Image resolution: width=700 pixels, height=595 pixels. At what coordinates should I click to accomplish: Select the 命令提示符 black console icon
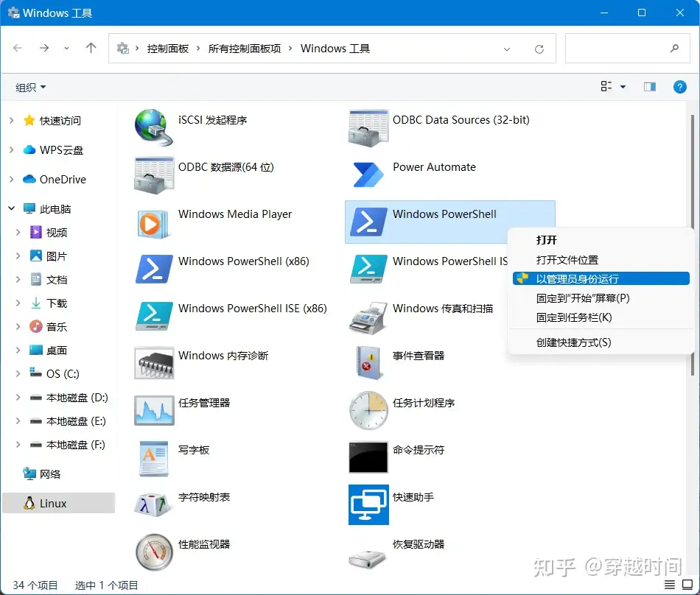(x=368, y=457)
